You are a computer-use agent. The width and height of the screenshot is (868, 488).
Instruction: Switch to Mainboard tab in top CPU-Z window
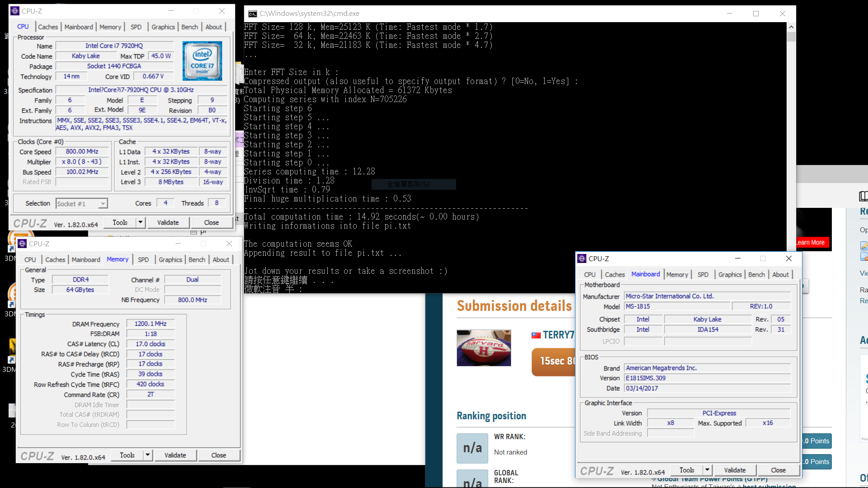click(x=79, y=27)
